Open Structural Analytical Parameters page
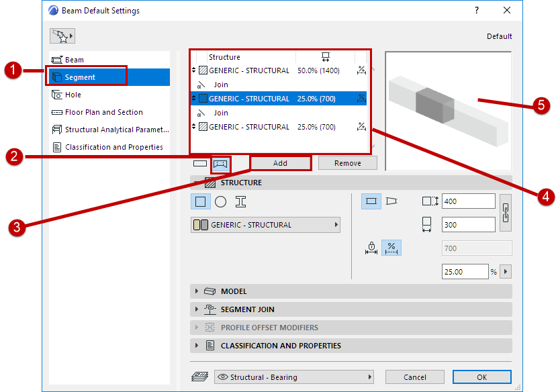This screenshot has height=392, width=556. coord(109,130)
